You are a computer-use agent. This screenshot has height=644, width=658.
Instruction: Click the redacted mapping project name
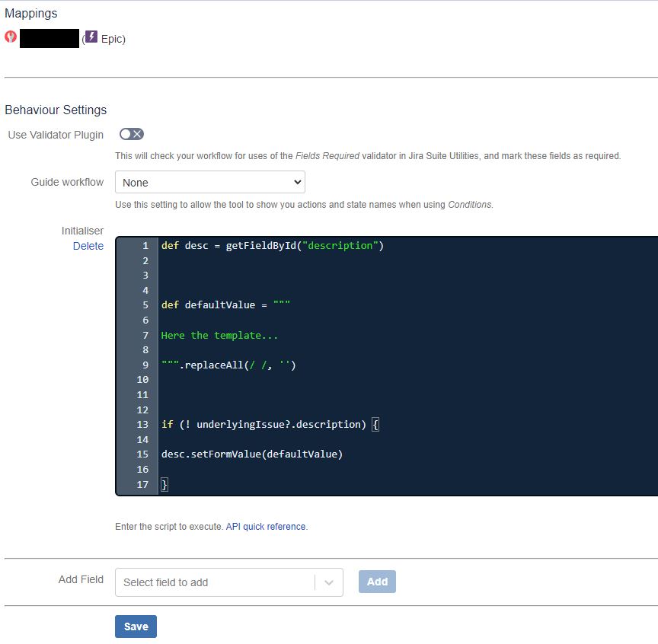49,37
